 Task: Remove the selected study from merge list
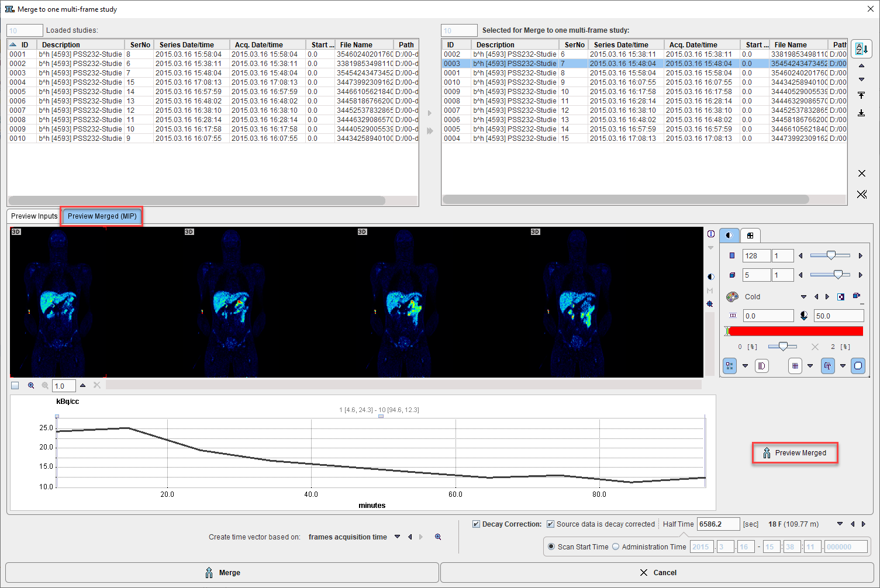pos(861,174)
